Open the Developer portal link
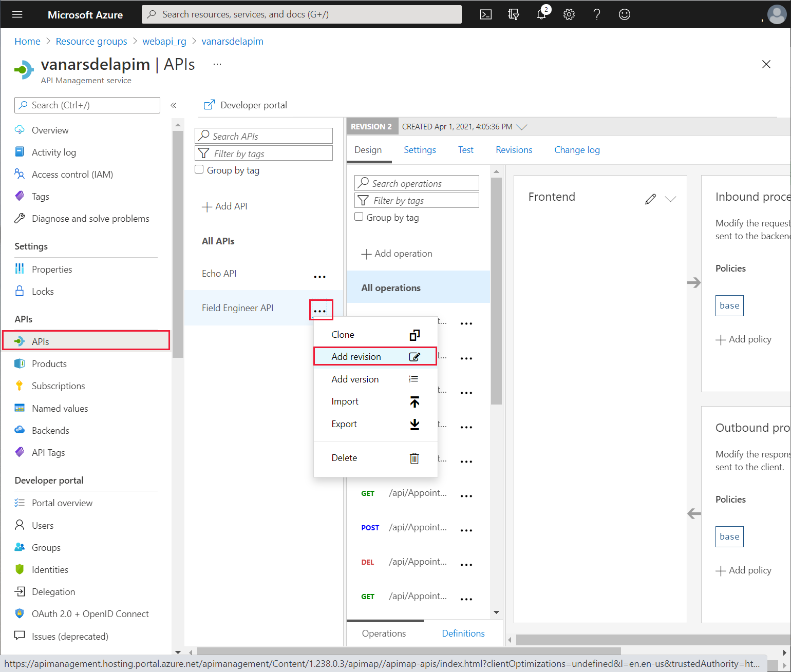Screen dimensions: 791x672 tap(246, 105)
